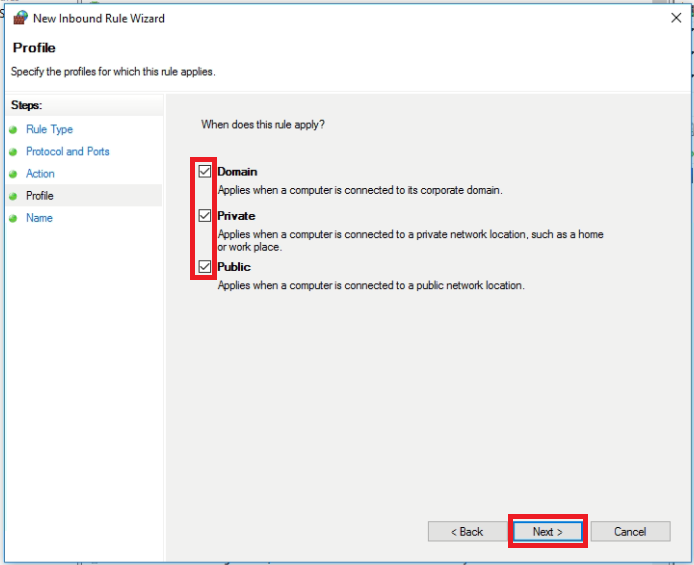Open the Protocol and Ports step
This screenshot has width=694, height=565.
[x=68, y=152]
